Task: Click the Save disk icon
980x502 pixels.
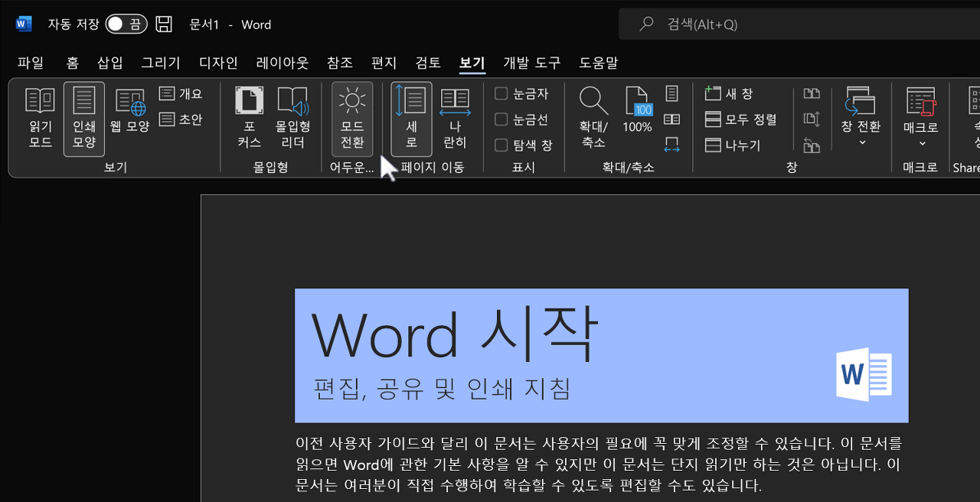Action: point(164,24)
